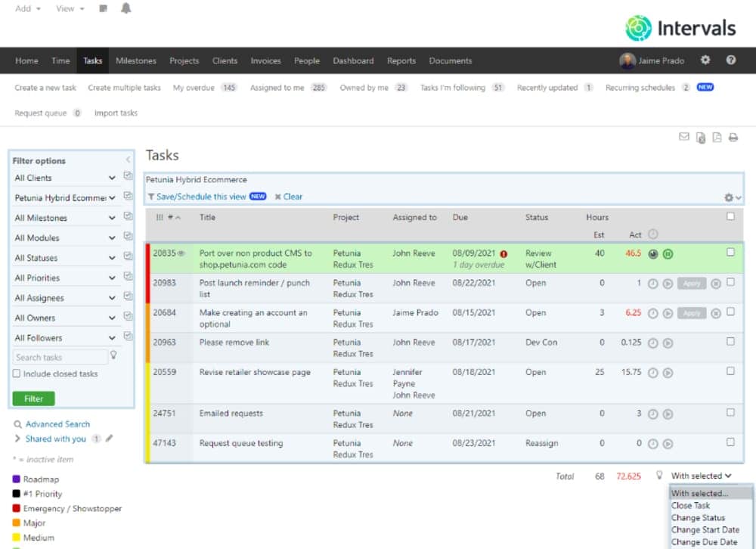Screen dimensions: 756x549
Task: Switch to the Invoices tab
Action: pos(265,60)
